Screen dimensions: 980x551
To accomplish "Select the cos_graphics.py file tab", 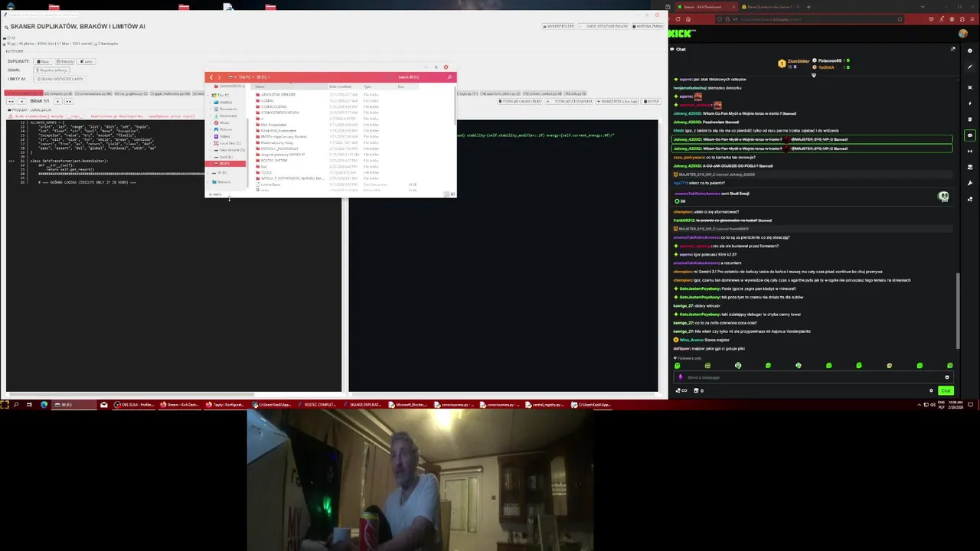I will click(x=132, y=93).
